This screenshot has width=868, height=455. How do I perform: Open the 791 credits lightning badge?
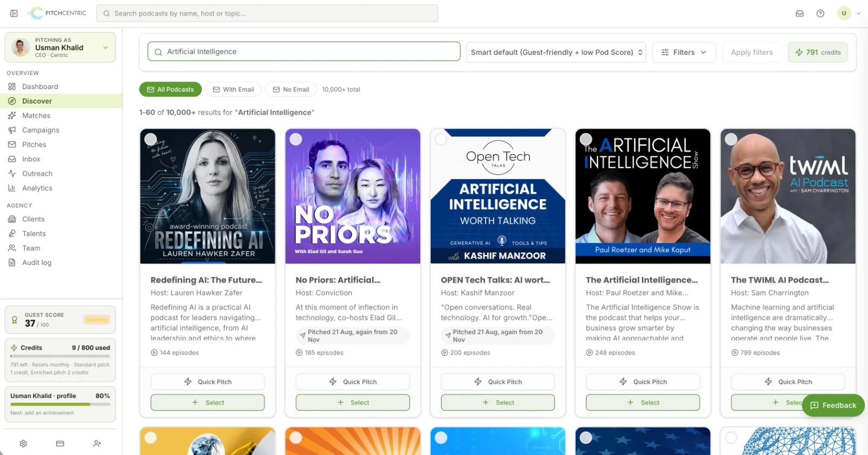(818, 52)
